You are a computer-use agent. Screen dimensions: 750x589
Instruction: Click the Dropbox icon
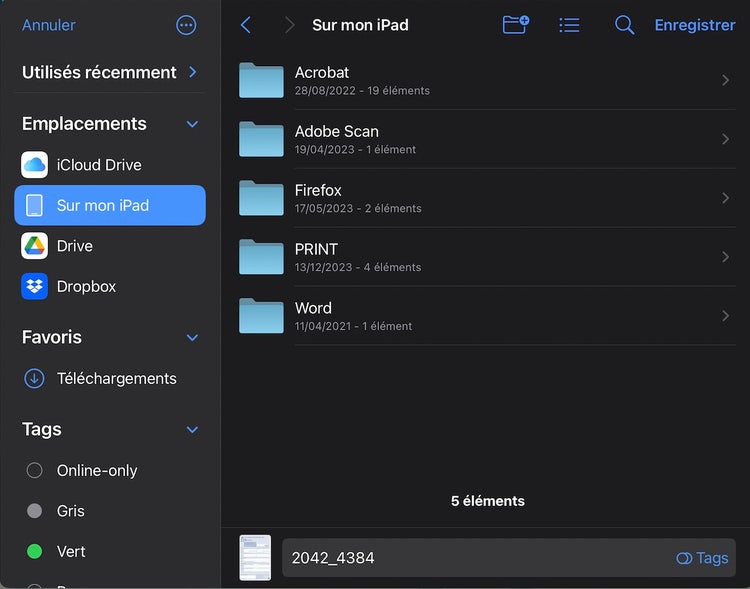[x=34, y=286]
